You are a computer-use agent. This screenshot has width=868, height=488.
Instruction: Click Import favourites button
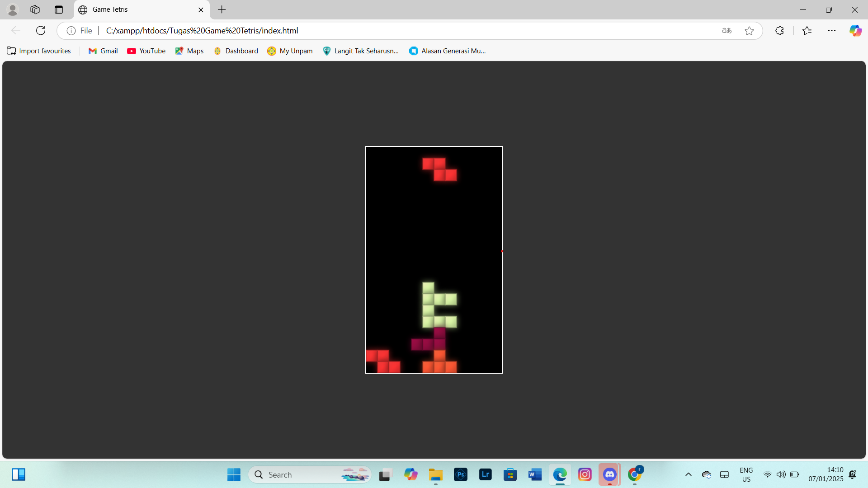(39, 51)
